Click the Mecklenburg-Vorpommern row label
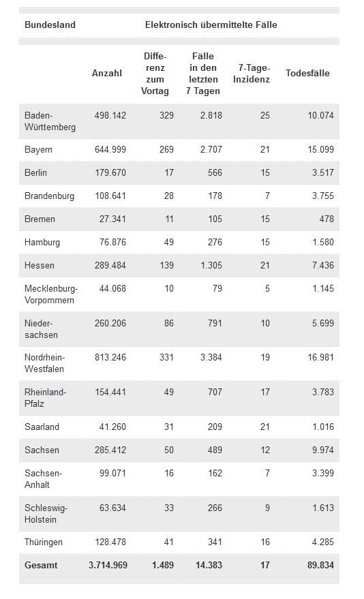Screen dimensions: 364x599 51,294
